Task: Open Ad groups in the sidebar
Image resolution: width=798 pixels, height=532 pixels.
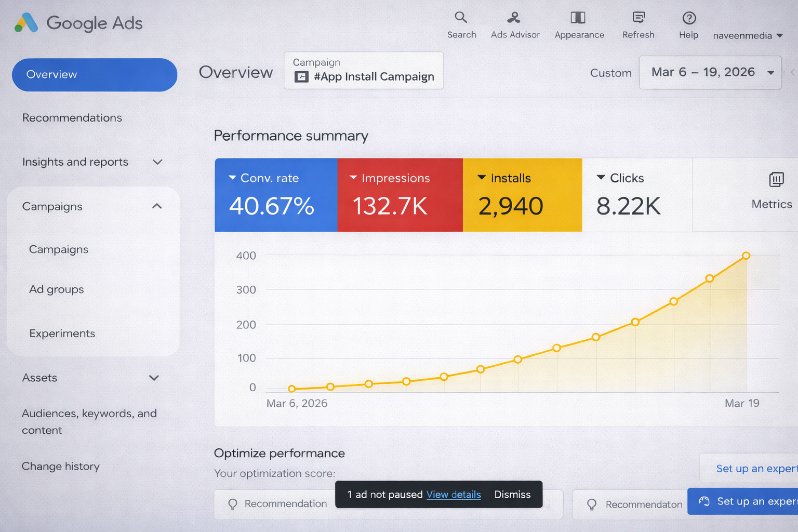Action: (x=57, y=289)
